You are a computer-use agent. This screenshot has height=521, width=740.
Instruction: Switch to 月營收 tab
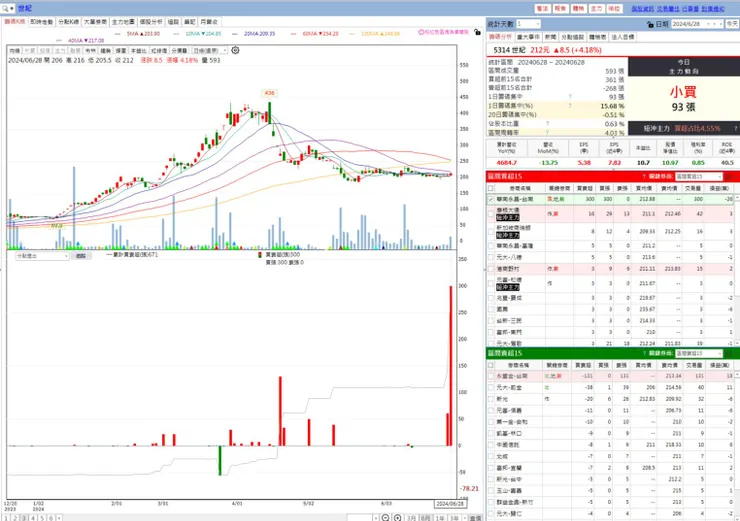click(209, 22)
